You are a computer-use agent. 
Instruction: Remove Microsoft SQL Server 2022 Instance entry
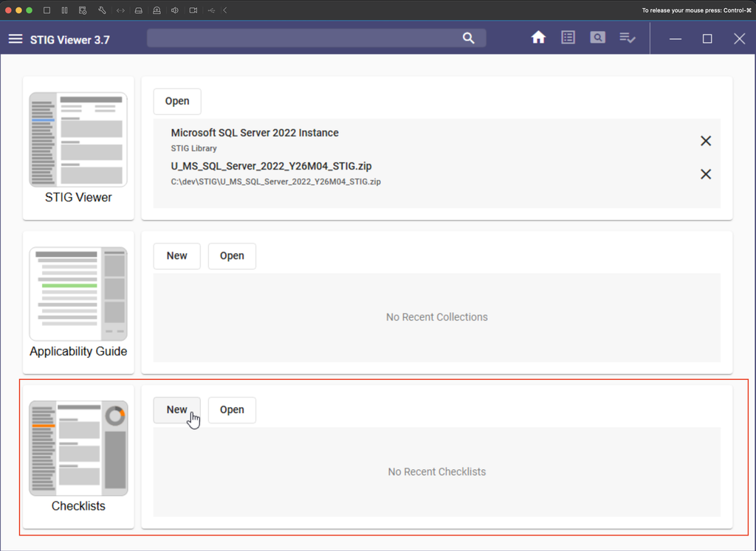coord(706,141)
